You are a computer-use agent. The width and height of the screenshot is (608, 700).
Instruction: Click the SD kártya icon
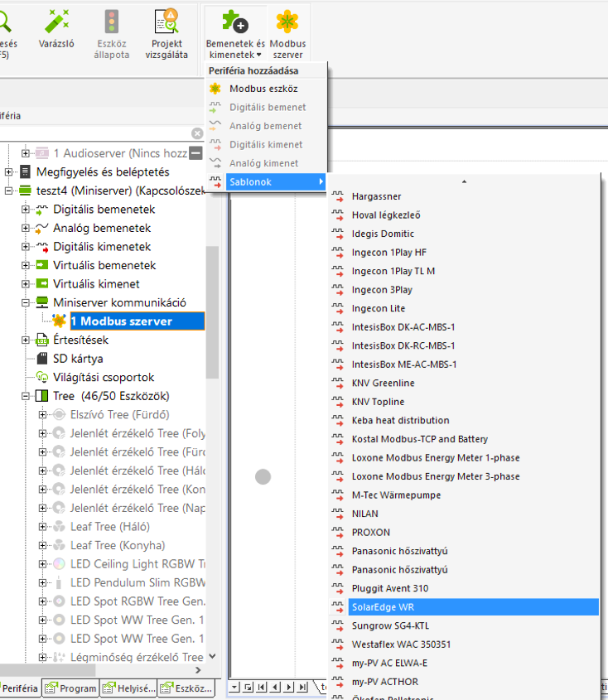tap(42, 359)
